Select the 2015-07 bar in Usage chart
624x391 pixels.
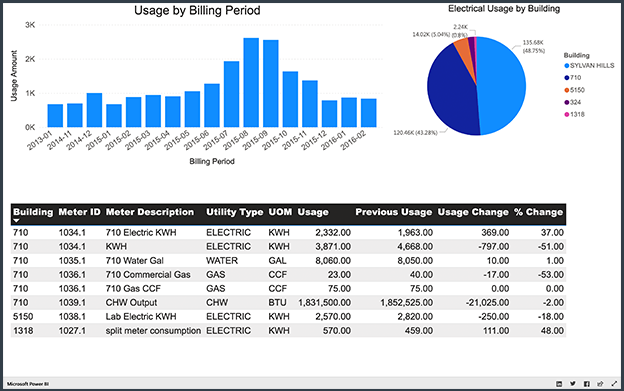(x=232, y=94)
